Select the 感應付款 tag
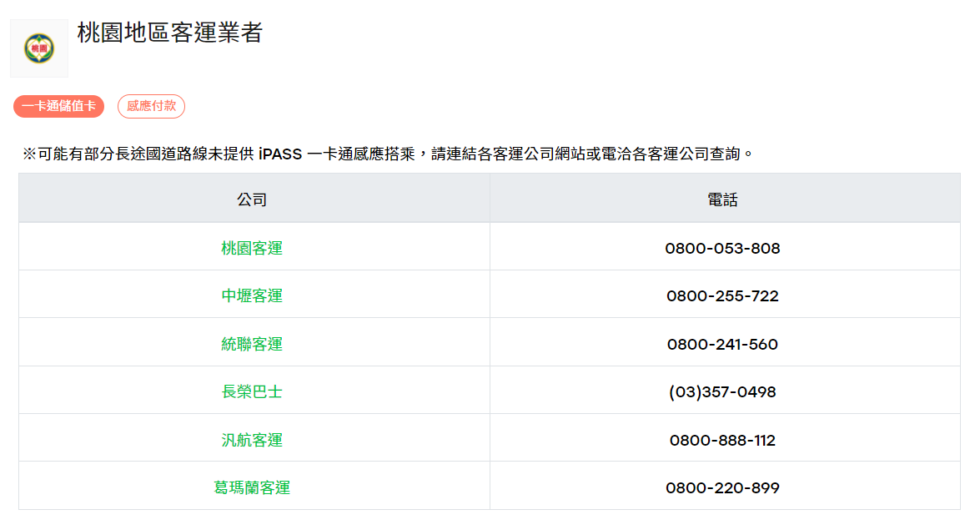 point(151,106)
